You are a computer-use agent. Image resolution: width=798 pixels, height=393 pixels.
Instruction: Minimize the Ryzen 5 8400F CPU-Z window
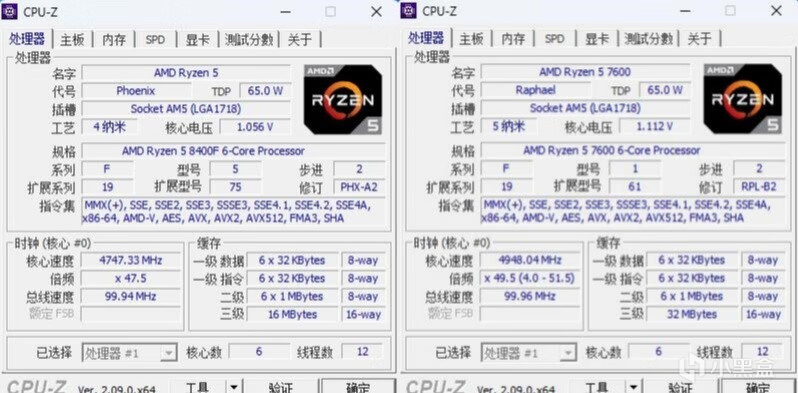click(286, 11)
